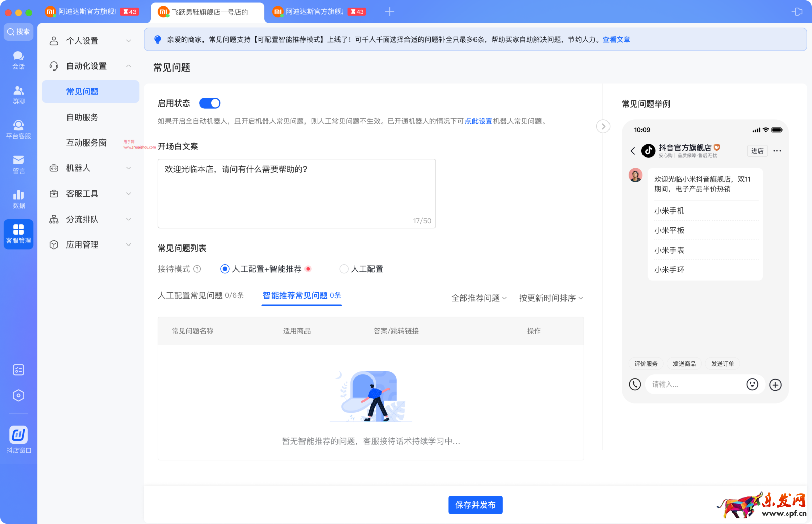Open the 数据 statistics icon

pyautogui.click(x=18, y=199)
